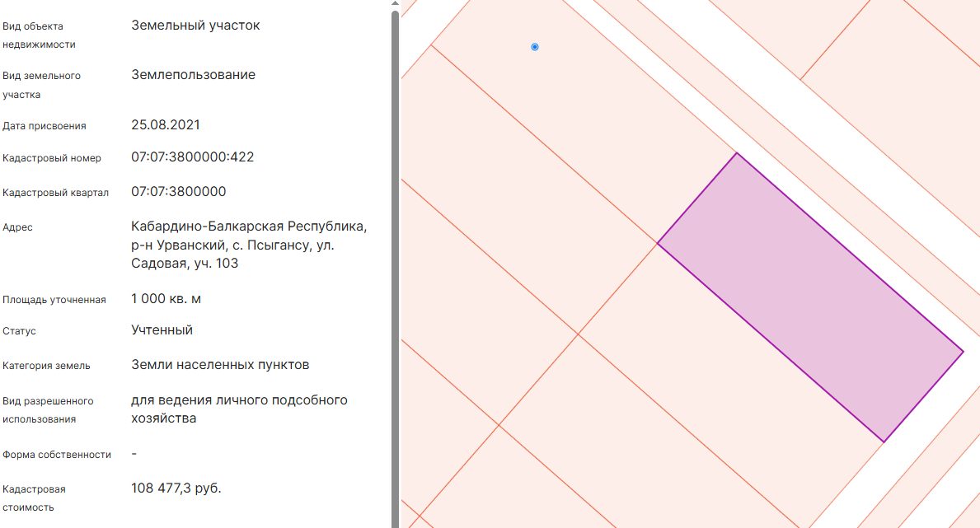Viewport: 980px width, 528px height.
Task: Click the 'Форма собственности' label
Action: point(57,455)
